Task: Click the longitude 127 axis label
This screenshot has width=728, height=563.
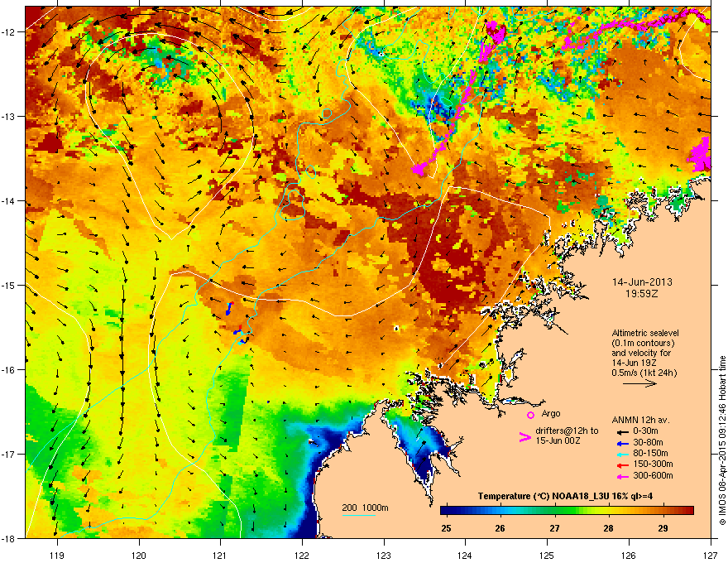Action: (711, 556)
